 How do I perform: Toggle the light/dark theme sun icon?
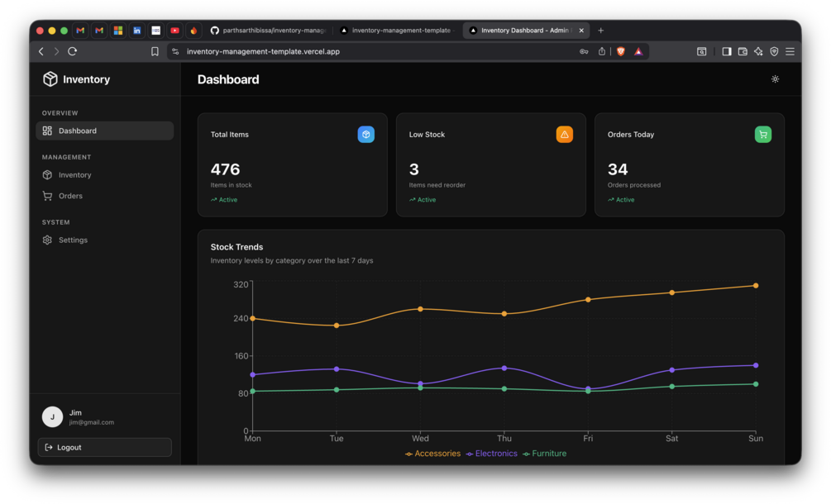pyautogui.click(x=775, y=78)
